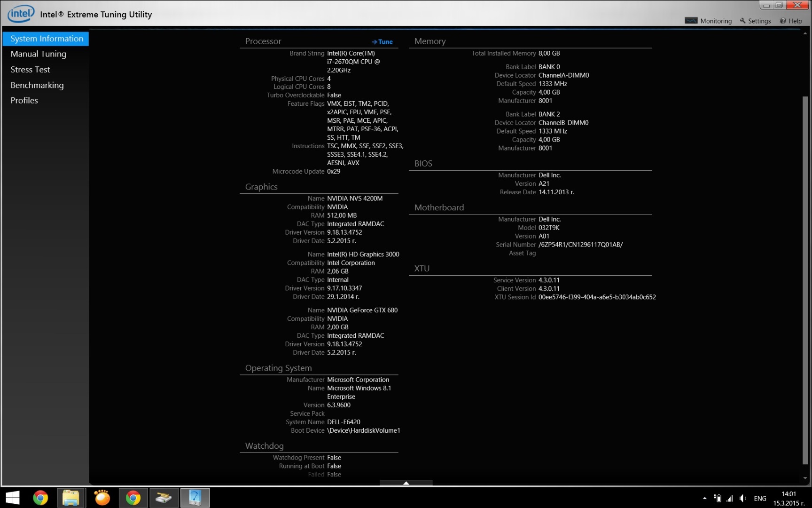Show hidden system tray icons
The height and width of the screenshot is (508, 812).
(x=704, y=498)
